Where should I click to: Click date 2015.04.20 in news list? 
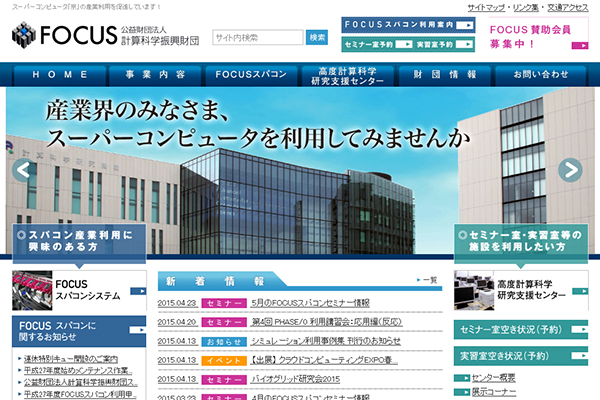coord(177,322)
